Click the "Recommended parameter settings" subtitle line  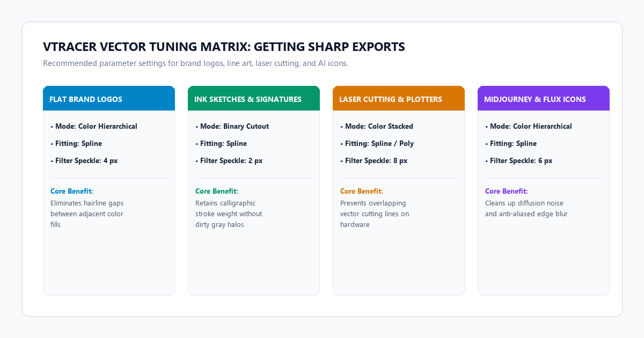(x=195, y=63)
